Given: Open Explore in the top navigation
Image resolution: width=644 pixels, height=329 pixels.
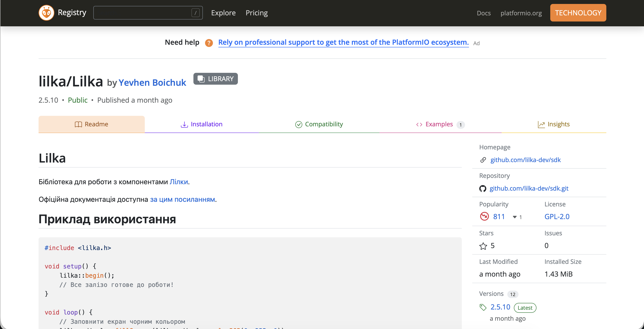Looking at the screenshot, I should tap(223, 13).
